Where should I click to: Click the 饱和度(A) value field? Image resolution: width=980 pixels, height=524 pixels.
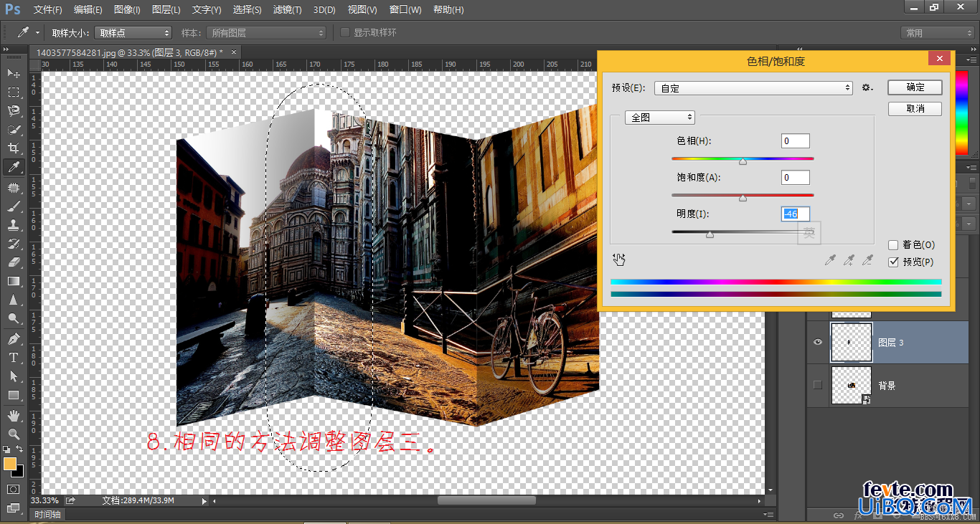[796, 177]
